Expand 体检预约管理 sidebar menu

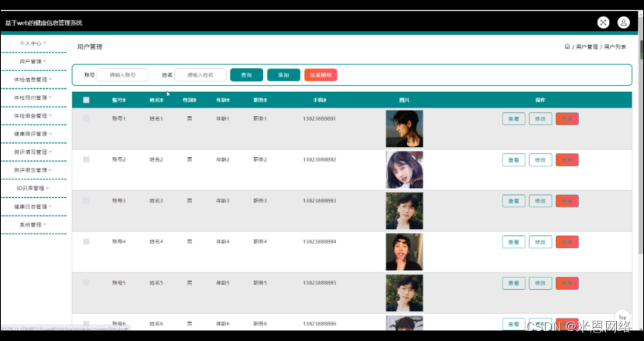[x=33, y=97]
